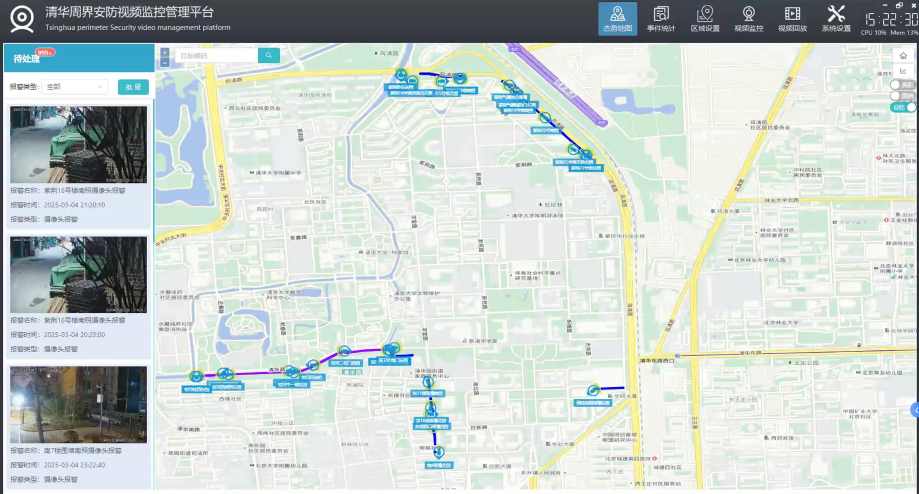Open alarm snapshot dated 2025-03-04 21:20:10

(79, 144)
